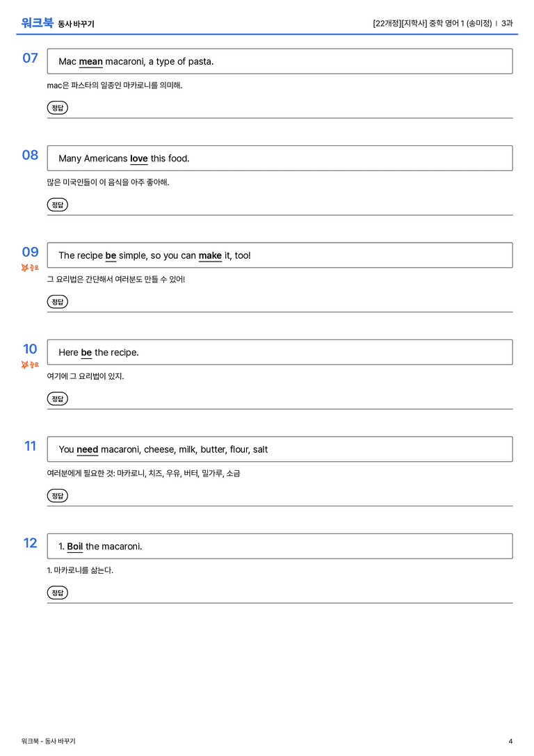Click the 정답 badge under question 10
Screen dimensions: 534x756
coord(57,399)
